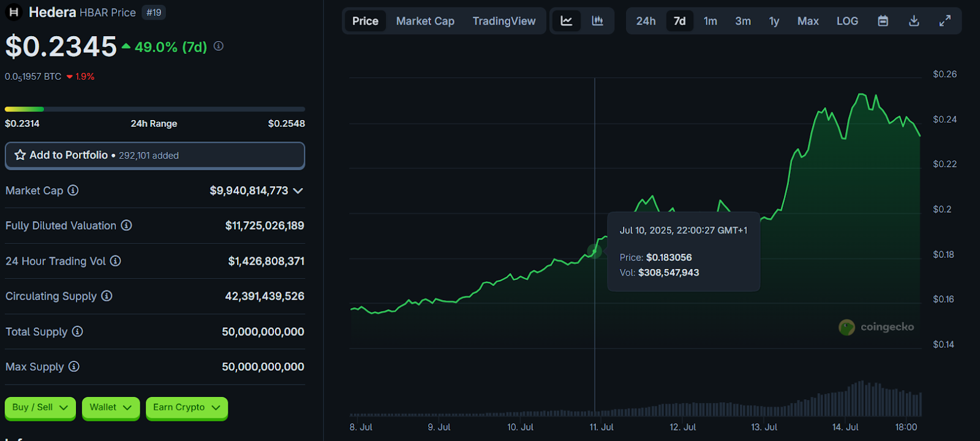
Task: Show Market Cap info tooltip icon
Action: tap(73, 190)
